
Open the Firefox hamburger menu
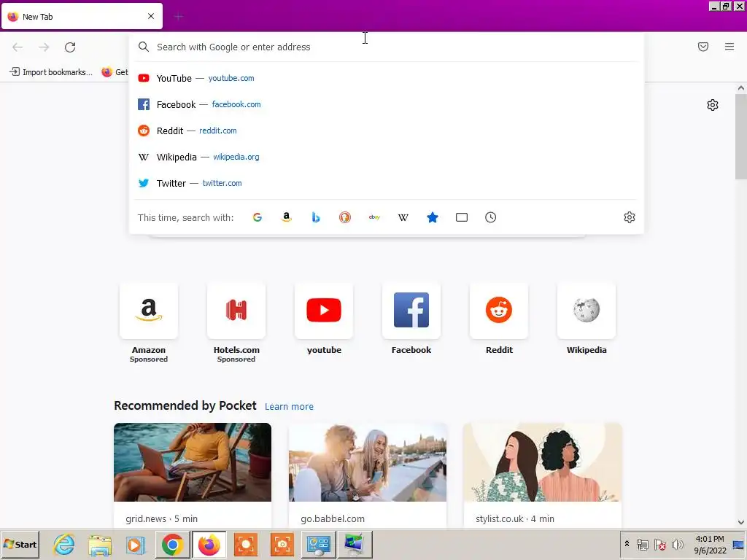tap(729, 47)
